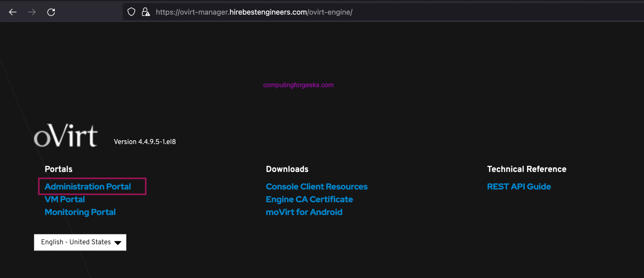Viewport: 644px width, 278px height.
Task: Open the moVirt for Android link
Action: tap(304, 212)
